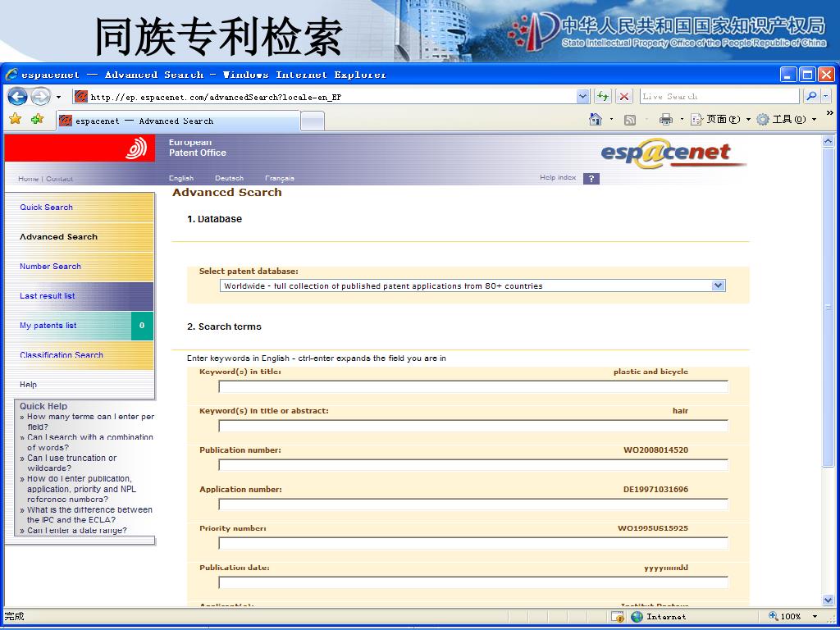The height and width of the screenshot is (630, 840).
Task: Open 'Can I search with a combination' help
Action: [89, 442]
